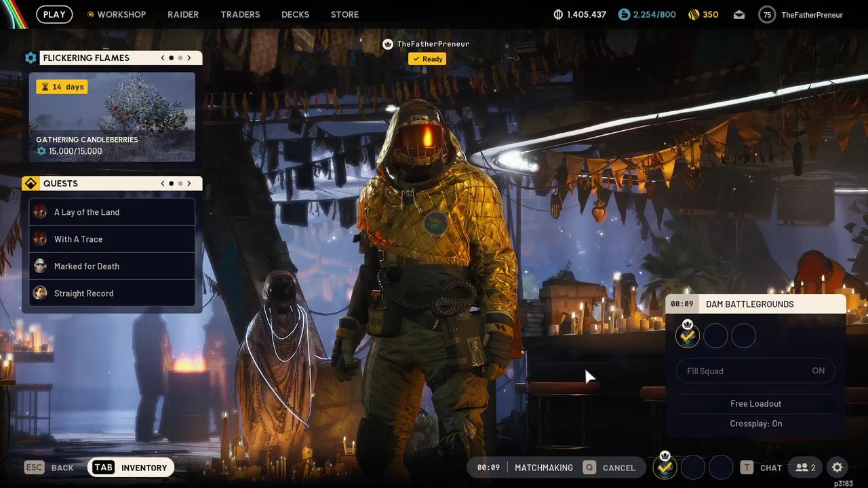
Task: Select the Free Loadout option
Action: click(756, 403)
